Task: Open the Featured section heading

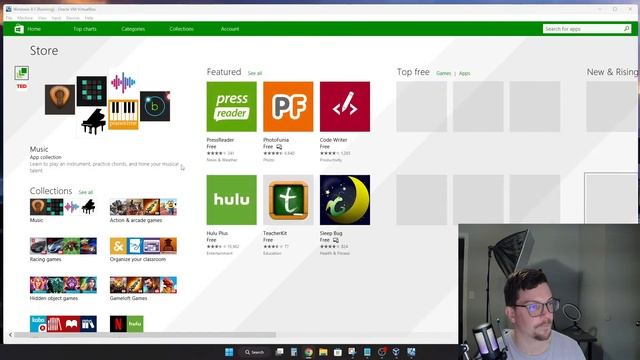Action: click(224, 72)
